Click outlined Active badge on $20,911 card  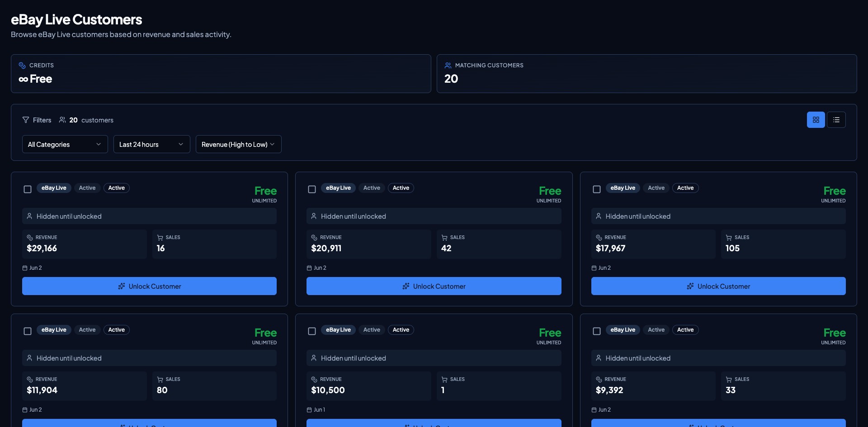point(401,188)
